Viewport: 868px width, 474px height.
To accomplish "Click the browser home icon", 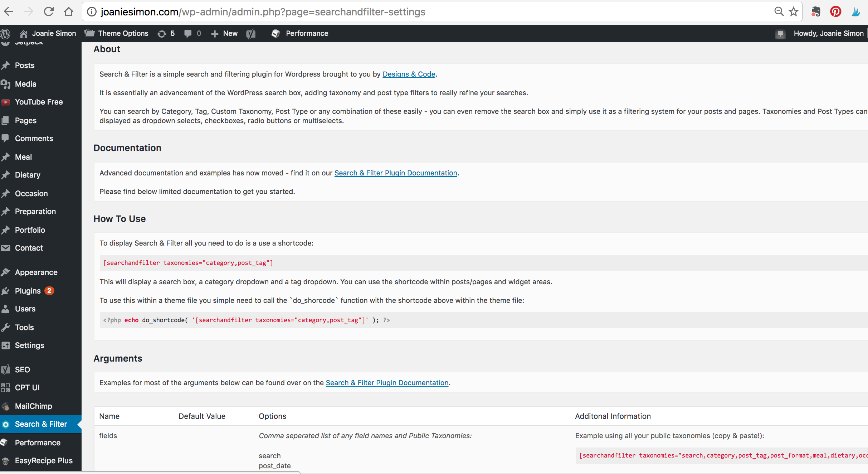I will 68,12.
